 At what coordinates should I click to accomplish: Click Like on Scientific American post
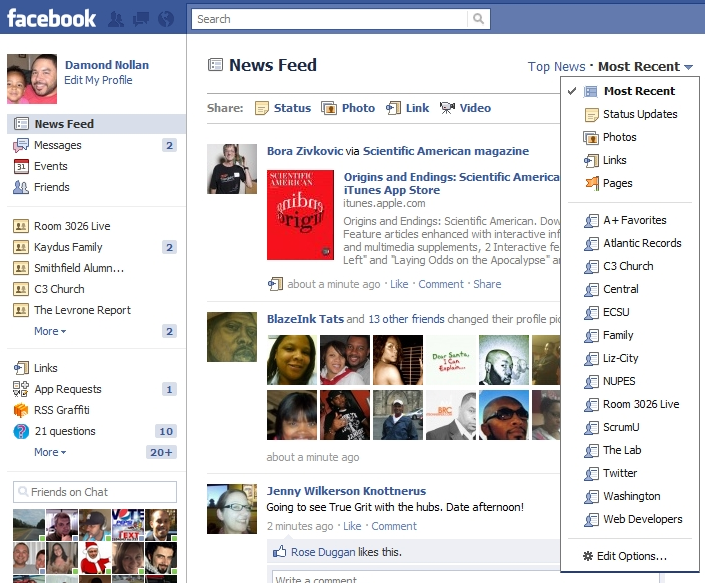[399, 284]
